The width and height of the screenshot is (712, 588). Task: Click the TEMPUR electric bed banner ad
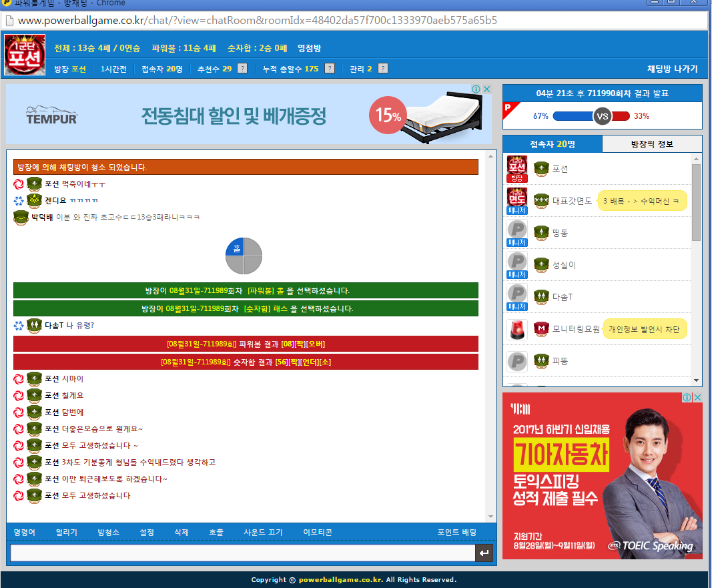(248, 115)
